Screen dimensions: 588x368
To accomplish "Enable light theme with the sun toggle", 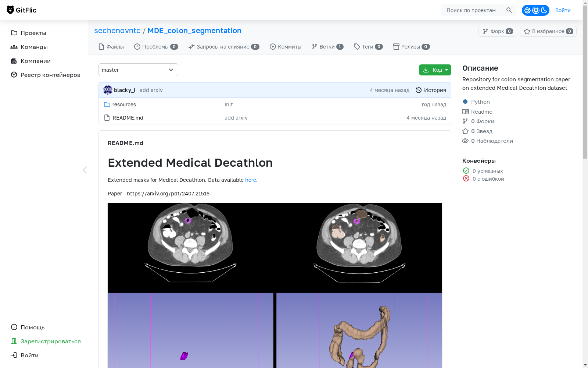I will coord(527,10).
